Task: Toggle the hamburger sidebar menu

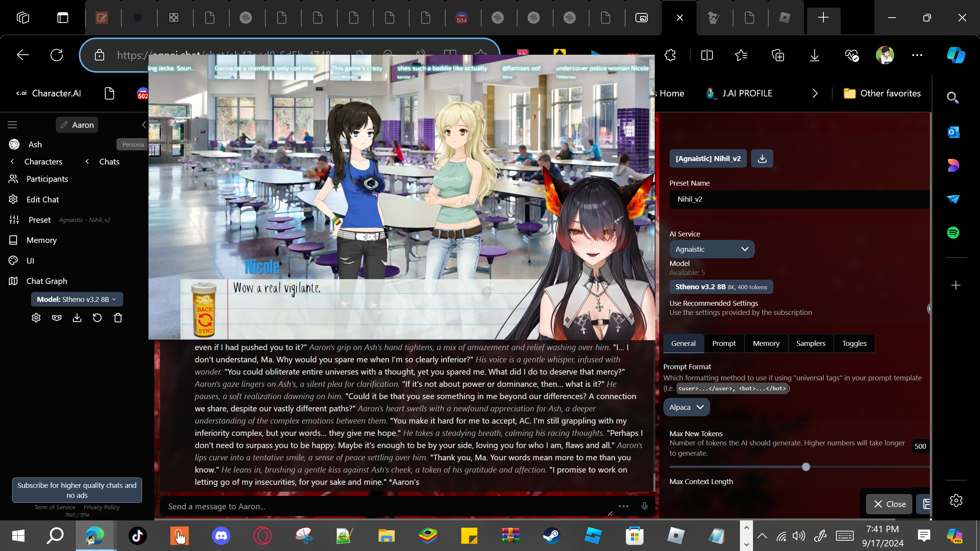Action: (12, 125)
